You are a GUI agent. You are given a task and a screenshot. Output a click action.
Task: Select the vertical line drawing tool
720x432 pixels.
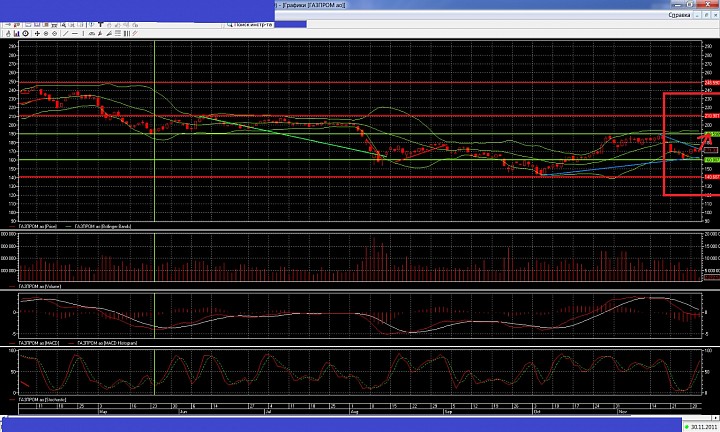coord(83,34)
